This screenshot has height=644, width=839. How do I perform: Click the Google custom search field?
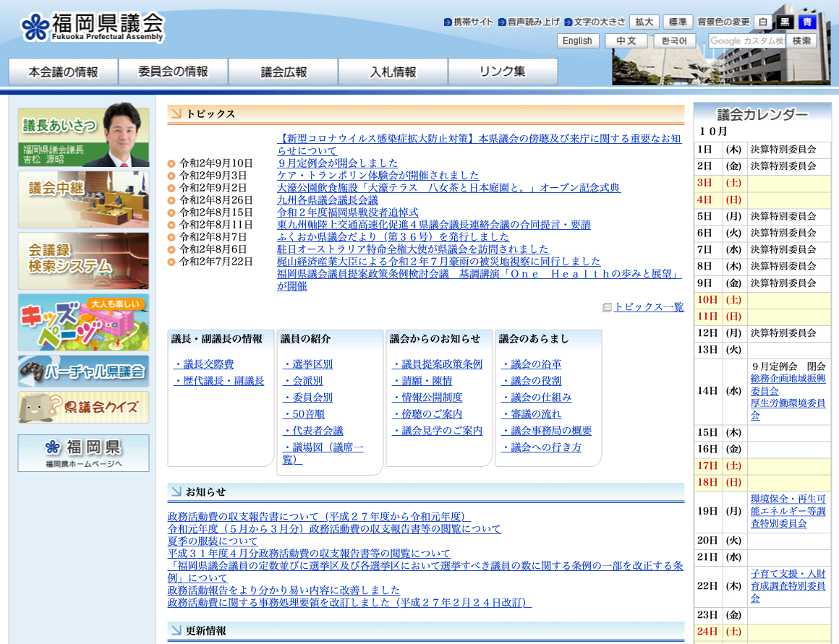[x=746, y=41]
